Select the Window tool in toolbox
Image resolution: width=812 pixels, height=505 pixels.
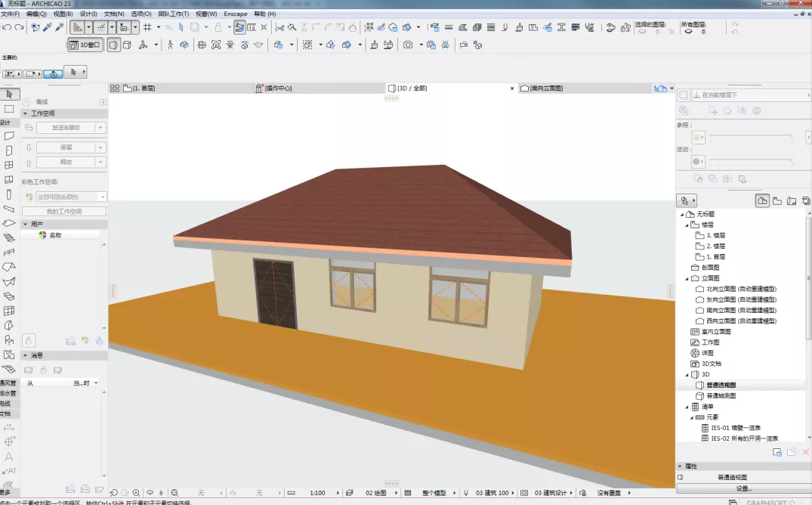click(9, 165)
